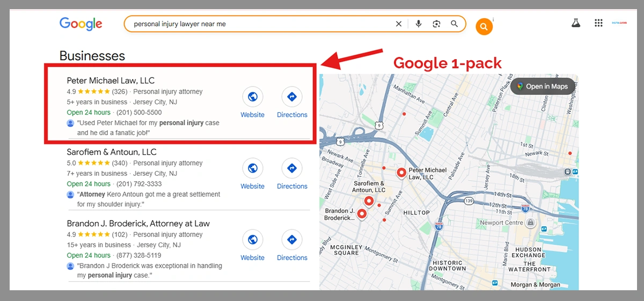Click HUDSON EXCHANGE label on the map
644x301 pixels.
pyautogui.click(x=529, y=253)
